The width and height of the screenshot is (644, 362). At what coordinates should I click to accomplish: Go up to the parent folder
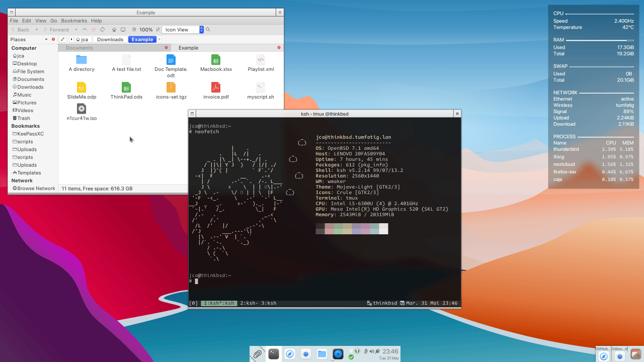pos(85,30)
